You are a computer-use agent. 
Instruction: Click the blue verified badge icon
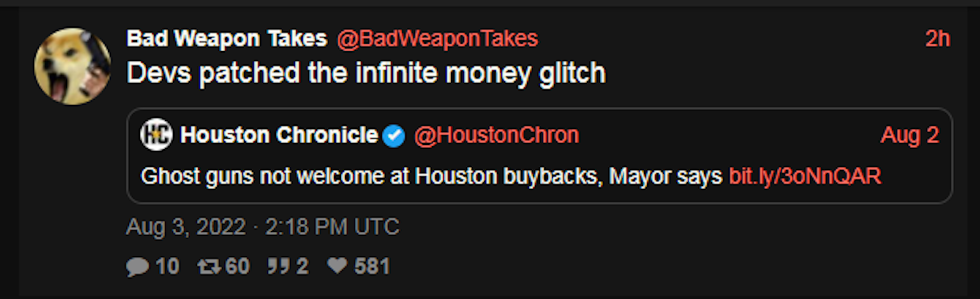click(394, 136)
